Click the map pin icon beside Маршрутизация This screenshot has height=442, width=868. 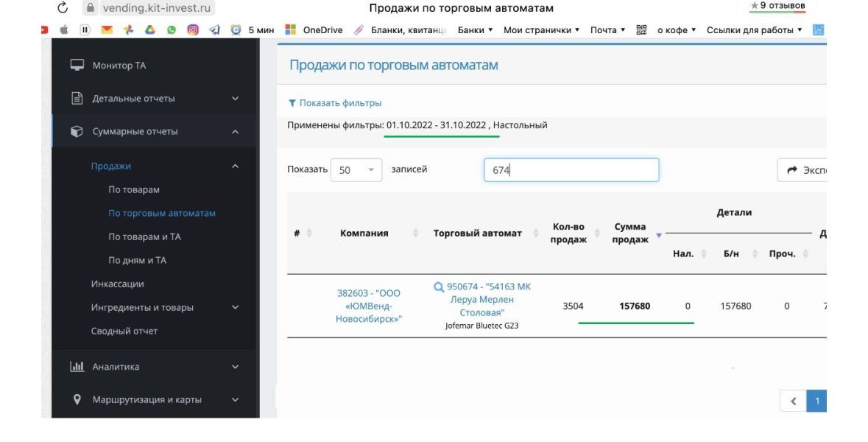click(x=77, y=399)
